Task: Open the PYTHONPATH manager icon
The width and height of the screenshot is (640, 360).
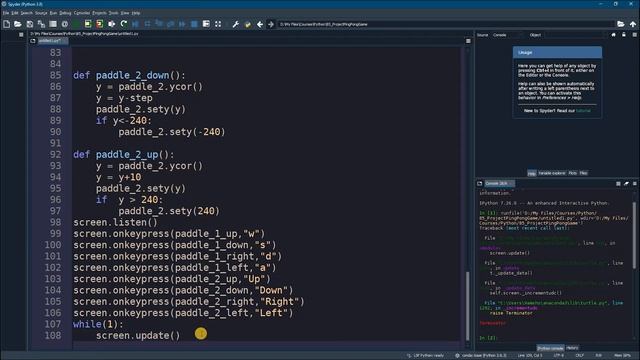Action: [247, 24]
